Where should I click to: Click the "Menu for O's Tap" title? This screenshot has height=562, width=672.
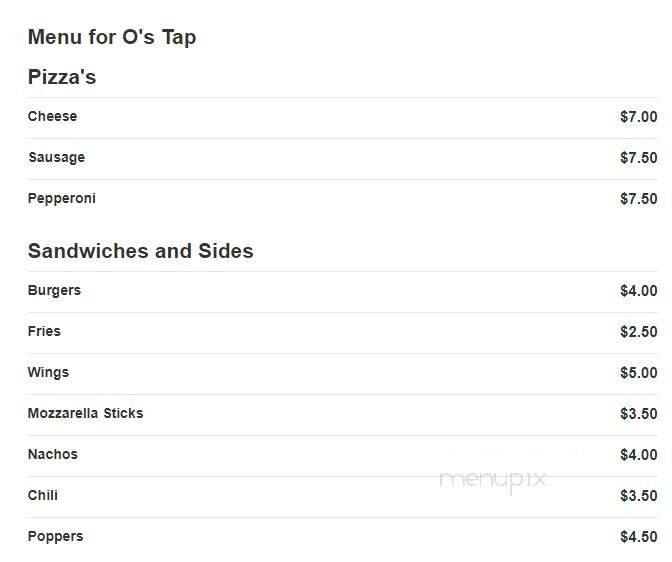click(x=111, y=38)
